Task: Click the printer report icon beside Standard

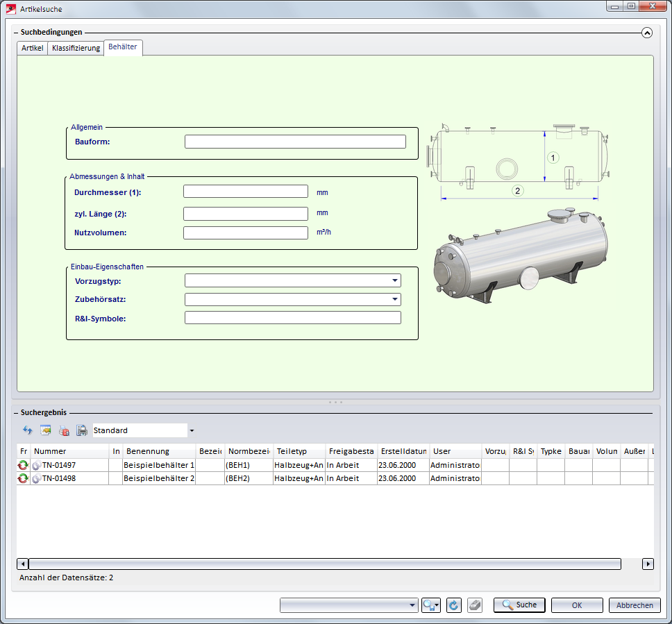Action: [x=82, y=430]
